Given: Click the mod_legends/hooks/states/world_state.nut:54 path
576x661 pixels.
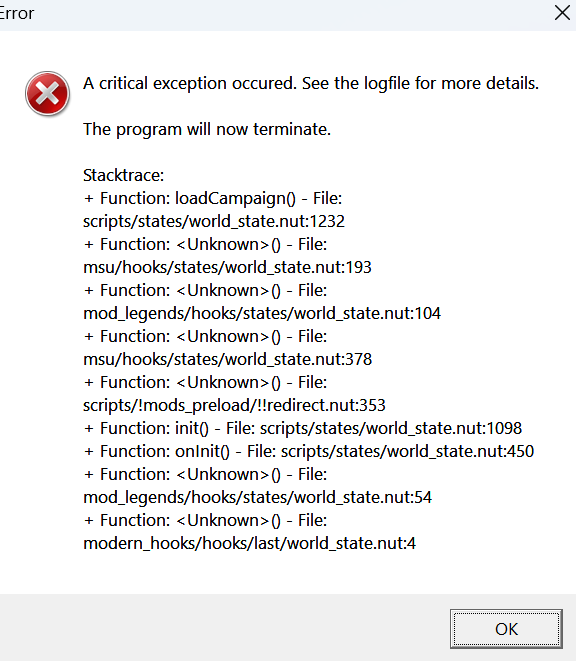Looking at the screenshot, I should point(257,497).
